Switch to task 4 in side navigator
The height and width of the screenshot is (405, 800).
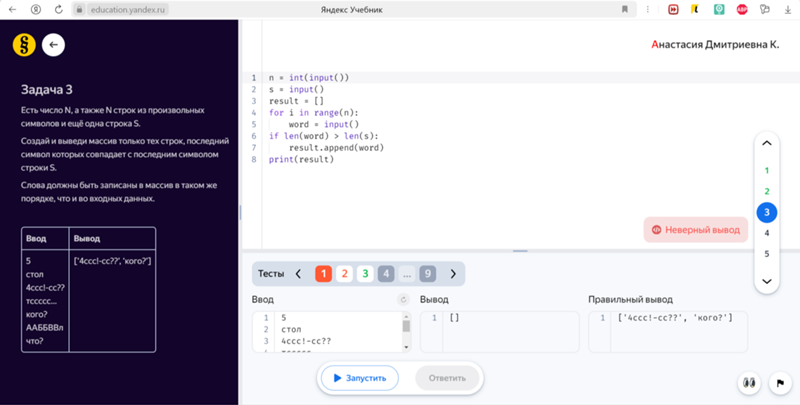point(767,233)
